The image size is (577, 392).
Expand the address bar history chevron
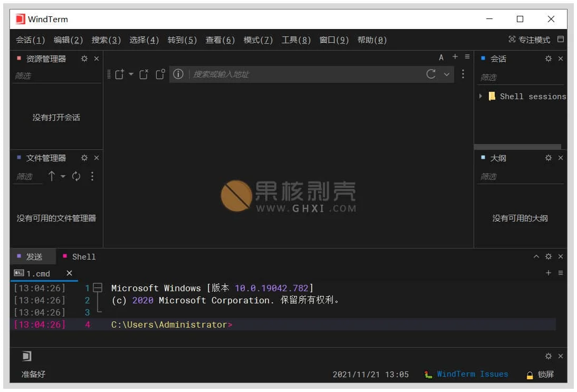(x=446, y=74)
